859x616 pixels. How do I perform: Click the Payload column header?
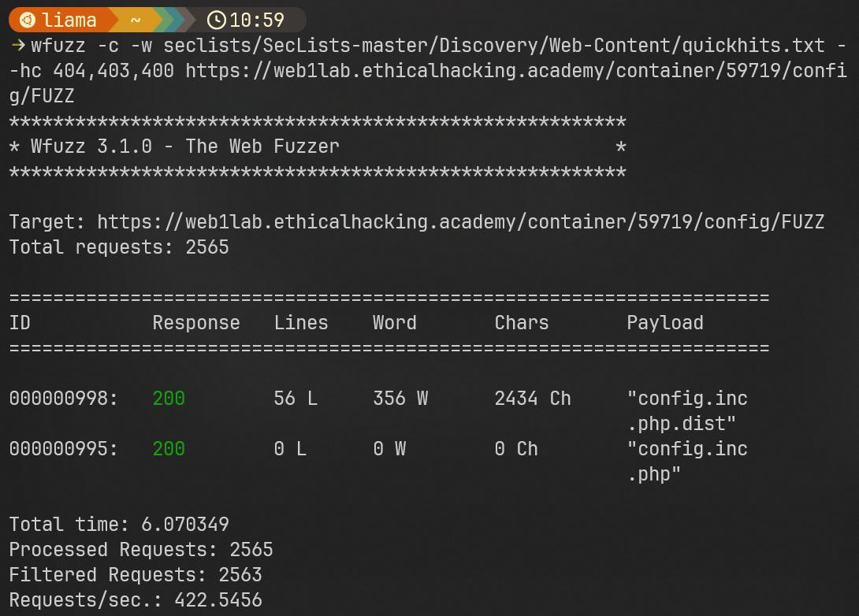664,323
